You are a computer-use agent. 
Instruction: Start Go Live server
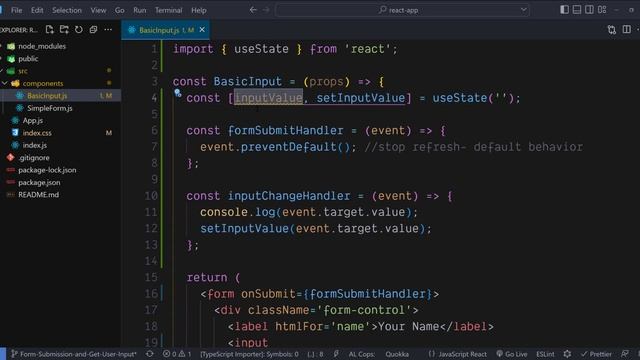pos(512,354)
